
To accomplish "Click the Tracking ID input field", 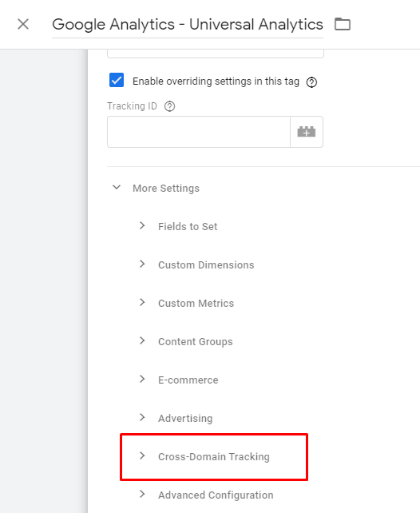I will tap(199, 132).
